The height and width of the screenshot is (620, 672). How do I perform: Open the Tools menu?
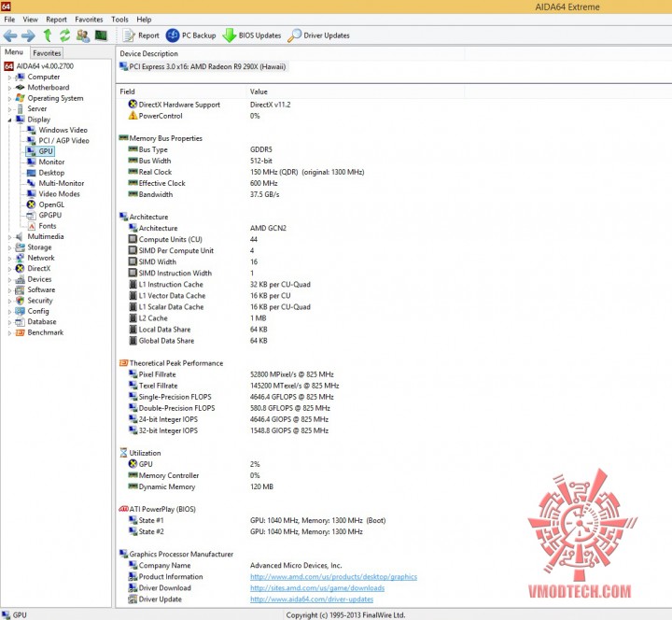pyautogui.click(x=119, y=20)
